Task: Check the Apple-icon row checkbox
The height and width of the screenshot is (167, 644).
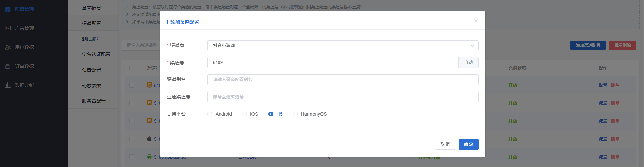Action: coord(132,139)
